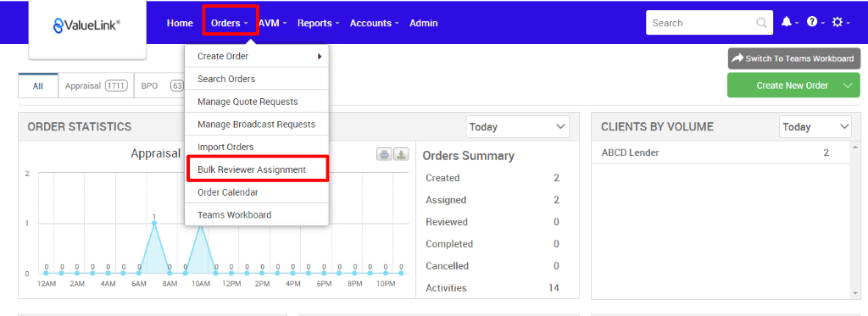Expand the Create New Order dropdown arrow
Screen dimensions: 868x316
click(x=848, y=86)
